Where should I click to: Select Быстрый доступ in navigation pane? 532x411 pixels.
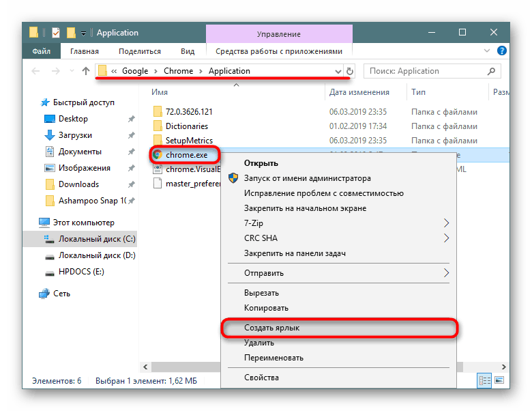coord(83,102)
